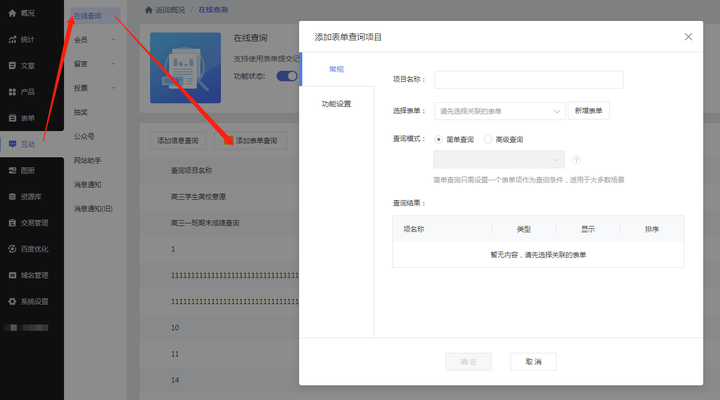
Task: Expand the 投票 submenu arrow
Action: (x=113, y=88)
